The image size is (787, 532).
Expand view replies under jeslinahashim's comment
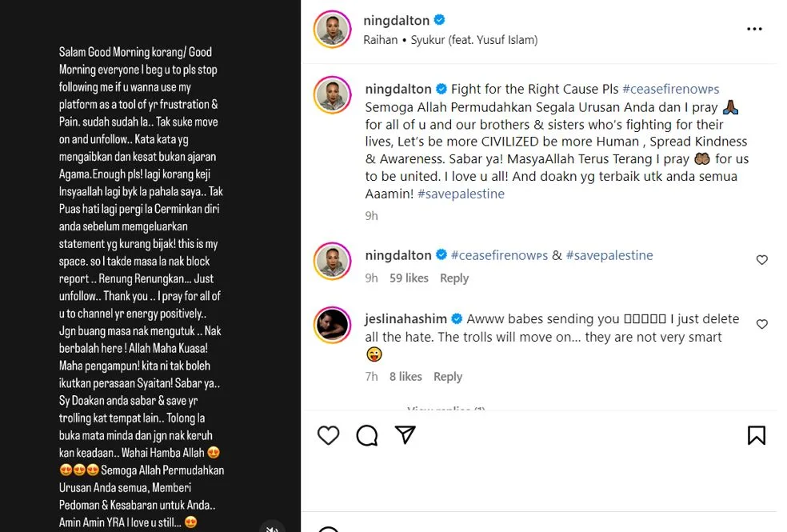click(x=446, y=410)
